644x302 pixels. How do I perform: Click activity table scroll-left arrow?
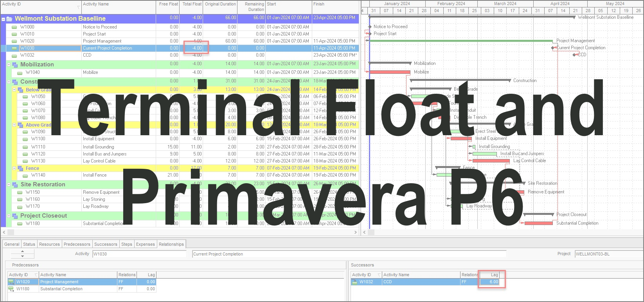point(4,232)
